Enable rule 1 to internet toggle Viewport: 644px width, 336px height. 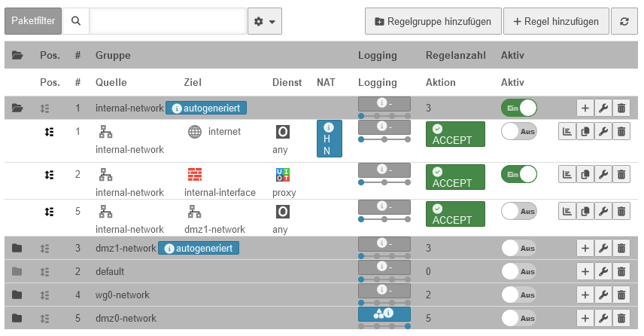518,130
